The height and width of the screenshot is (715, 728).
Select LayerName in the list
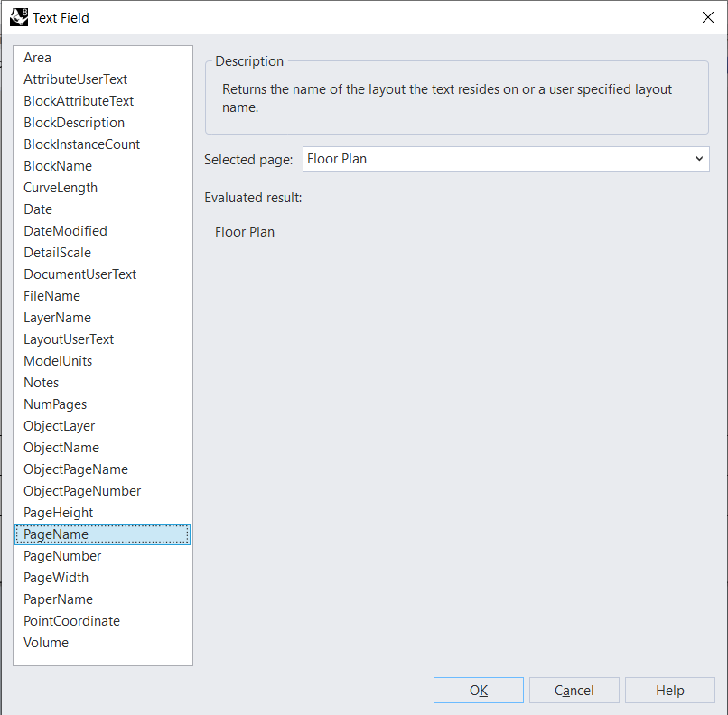pyautogui.click(x=57, y=318)
